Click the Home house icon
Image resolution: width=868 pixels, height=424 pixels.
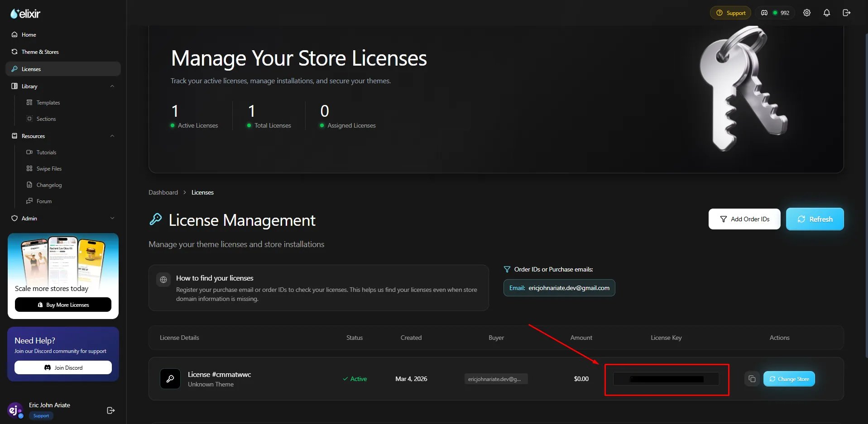click(x=14, y=34)
